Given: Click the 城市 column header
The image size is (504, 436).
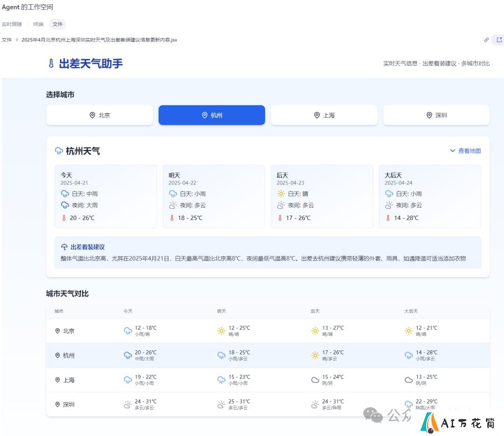Looking at the screenshot, I should pyautogui.click(x=59, y=311).
